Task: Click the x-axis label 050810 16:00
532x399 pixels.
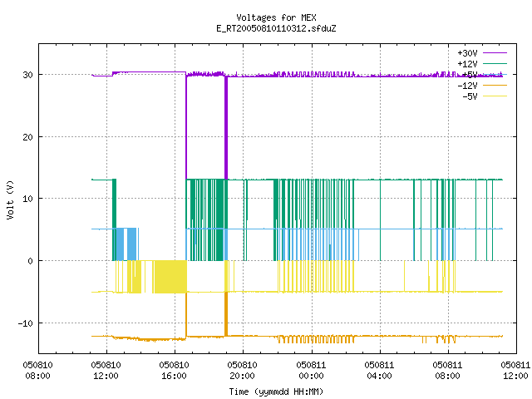Action: 174,371
